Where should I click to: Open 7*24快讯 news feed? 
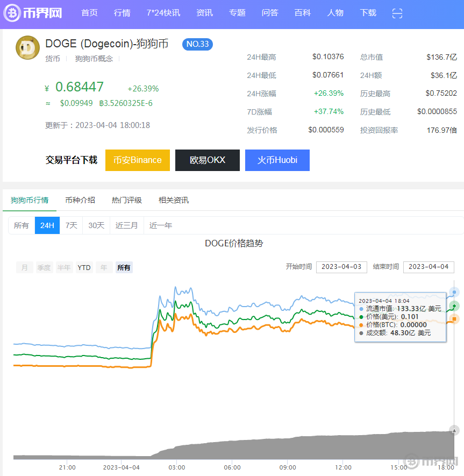tap(163, 13)
